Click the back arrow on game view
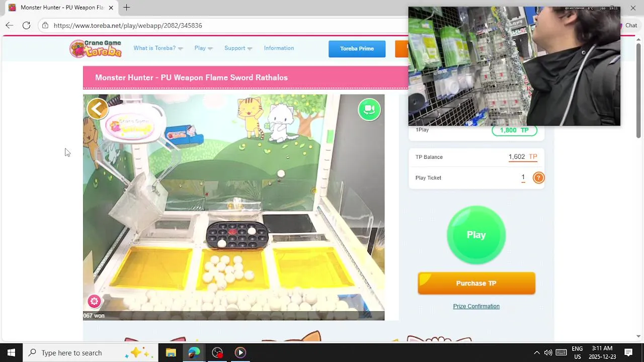Screen dimensions: 644x362 coord(97,109)
